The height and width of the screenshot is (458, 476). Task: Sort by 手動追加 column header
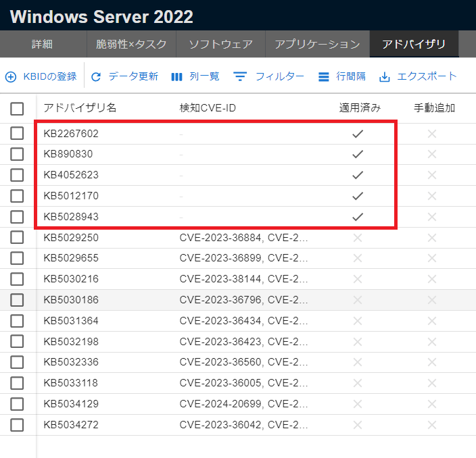pyautogui.click(x=434, y=107)
